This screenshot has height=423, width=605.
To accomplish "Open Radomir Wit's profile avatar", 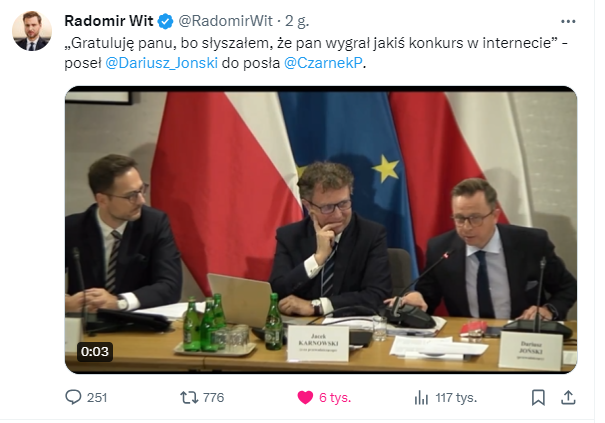I will coord(32,31).
